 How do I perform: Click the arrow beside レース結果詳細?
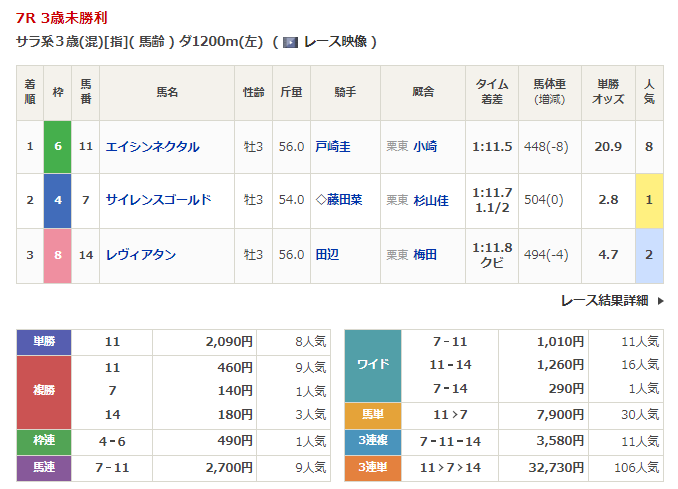659,300
